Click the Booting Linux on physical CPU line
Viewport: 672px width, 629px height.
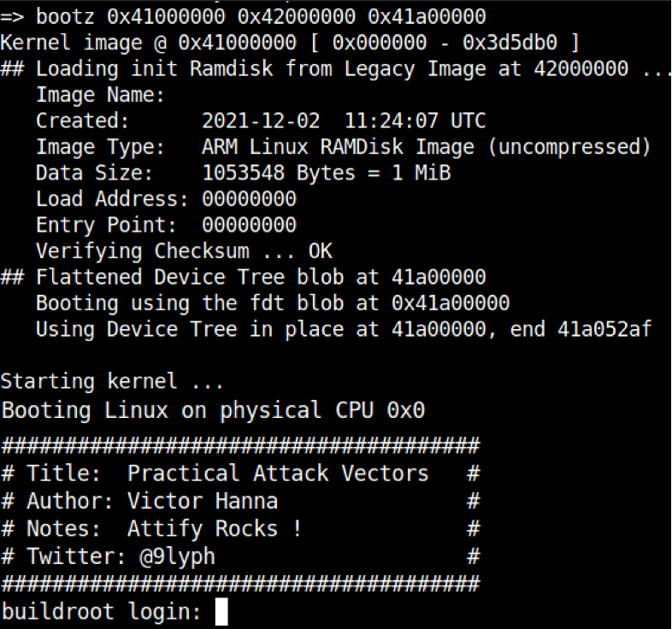point(213,410)
